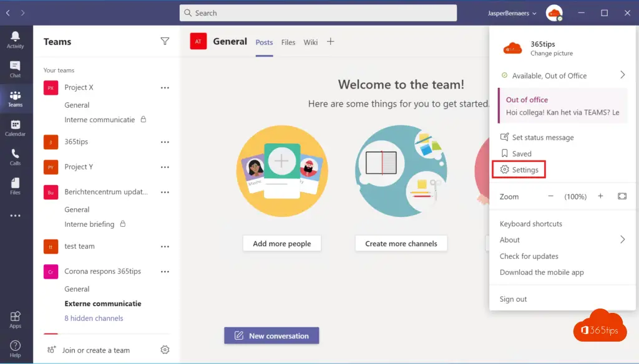The image size is (639, 364).
Task: Click Change picture link
Action: point(552,54)
